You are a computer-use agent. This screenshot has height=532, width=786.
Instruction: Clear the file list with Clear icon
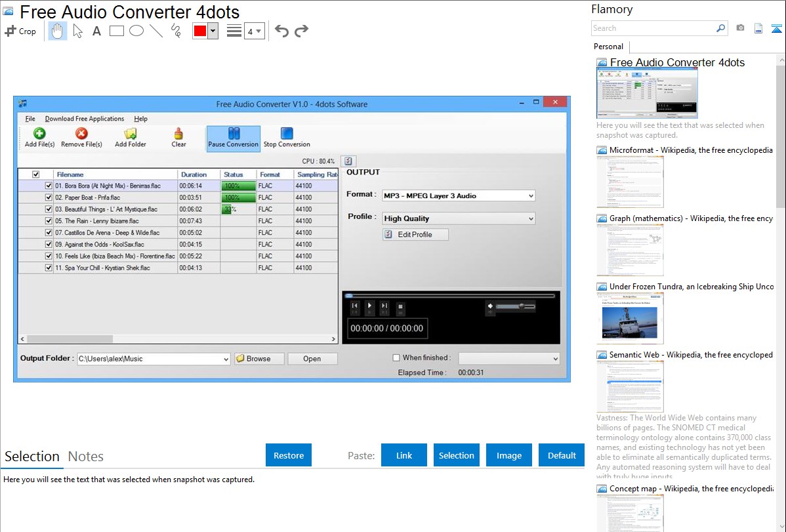click(x=178, y=137)
